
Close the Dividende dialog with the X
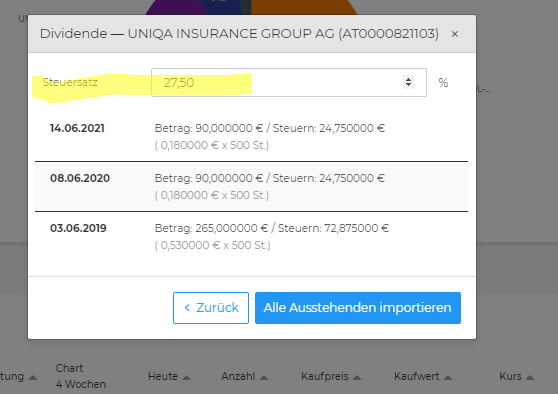coord(454,34)
